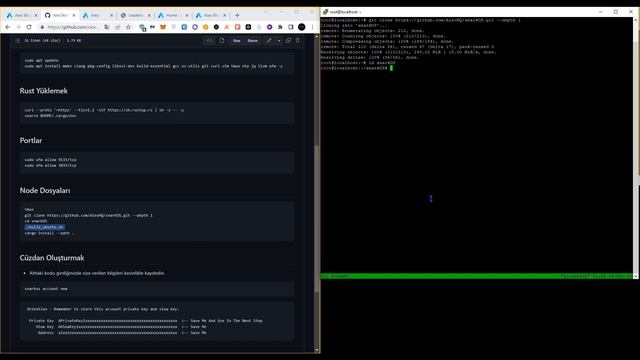Close the GitHub tab
The height and width of the screenshot is (360, 640).
[74, 15]
